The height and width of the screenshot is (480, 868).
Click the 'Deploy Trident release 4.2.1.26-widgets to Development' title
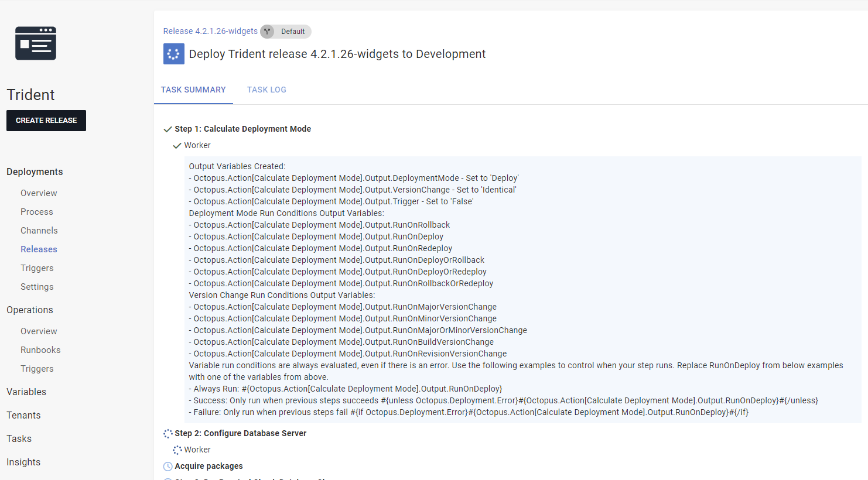coord(337,54)
